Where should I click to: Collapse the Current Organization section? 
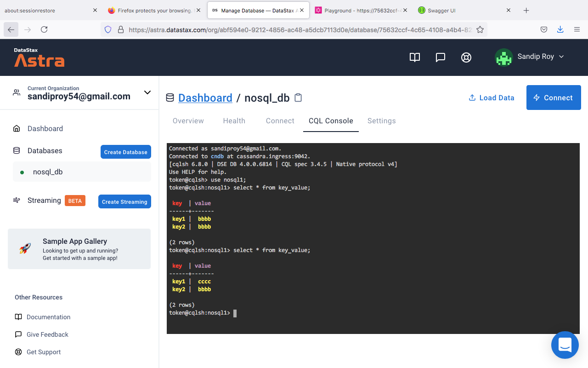coord(147,92)
